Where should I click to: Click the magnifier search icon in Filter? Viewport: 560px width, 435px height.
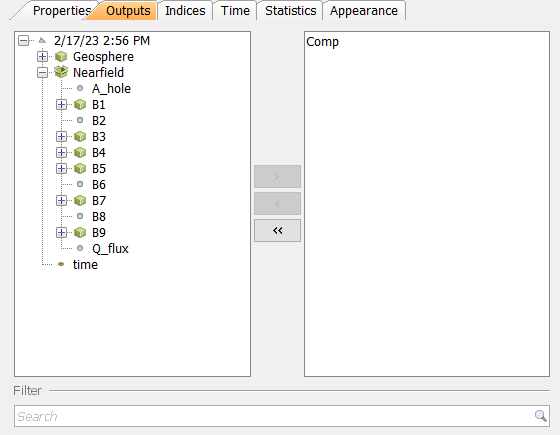(540, 416)
